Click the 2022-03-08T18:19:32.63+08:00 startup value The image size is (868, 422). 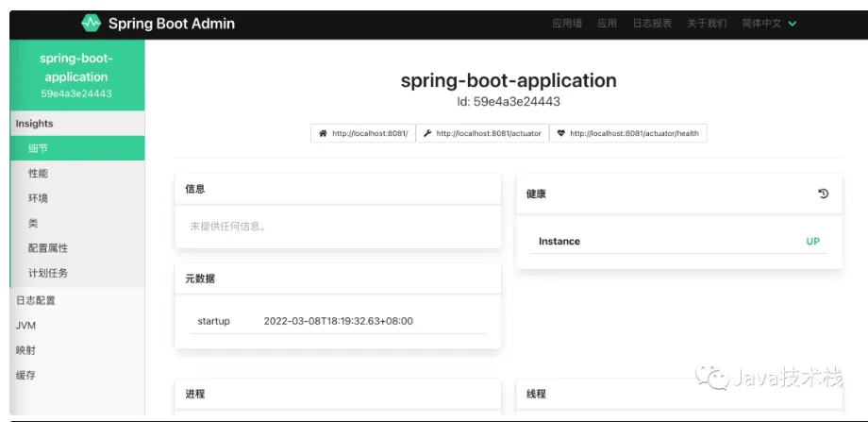tap(338, 321)
